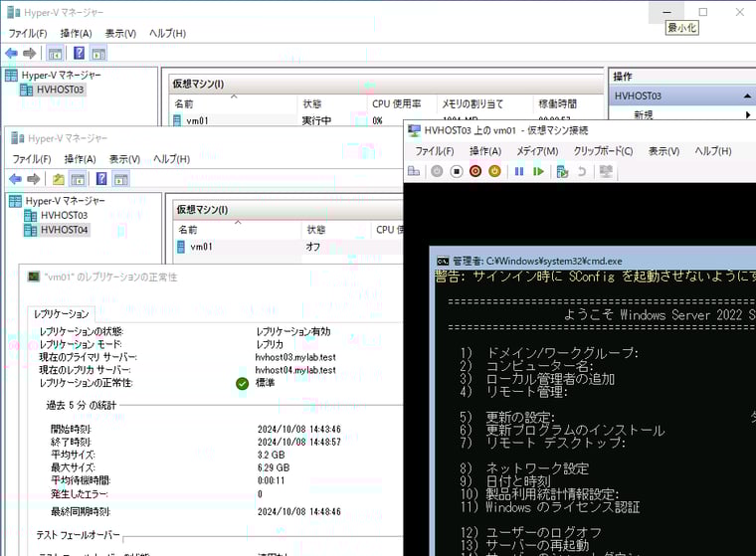Image resolution: width=756 pixels, height=556 pixels.
Task: Open メディア(M) menu in VM connection window
Action: tap(537, 151)
